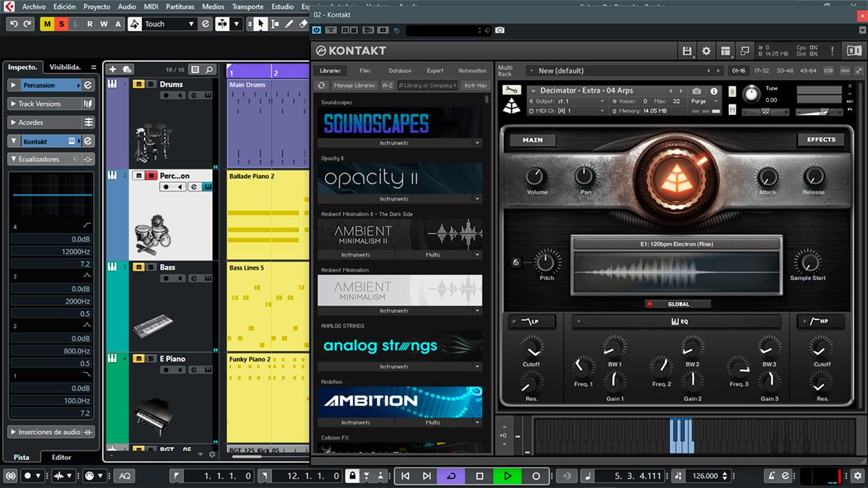
Task: Click Manage Libraries button
Action: tap(354, 85)
